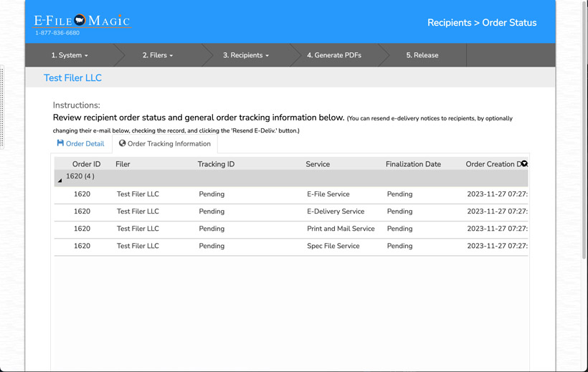Switch to the Order Detail tab

click(x=81, y=144)
